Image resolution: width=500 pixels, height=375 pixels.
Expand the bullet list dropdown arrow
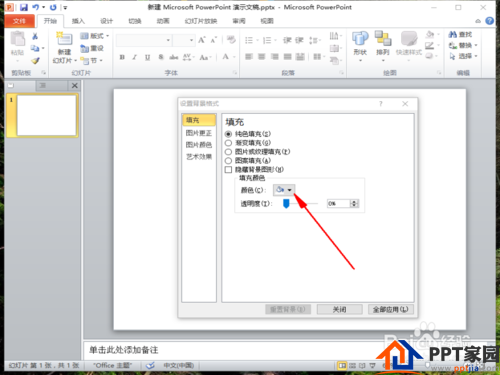tap(257, 41)
